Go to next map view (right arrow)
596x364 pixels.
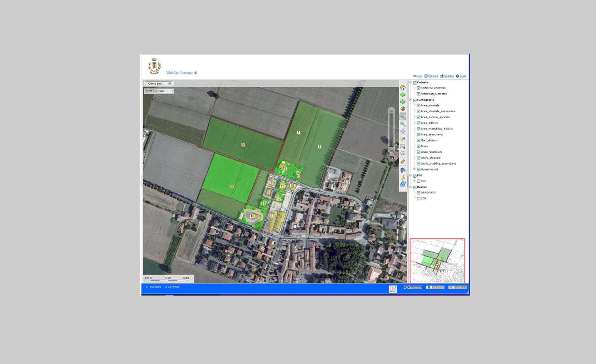(x=403, y=102)
